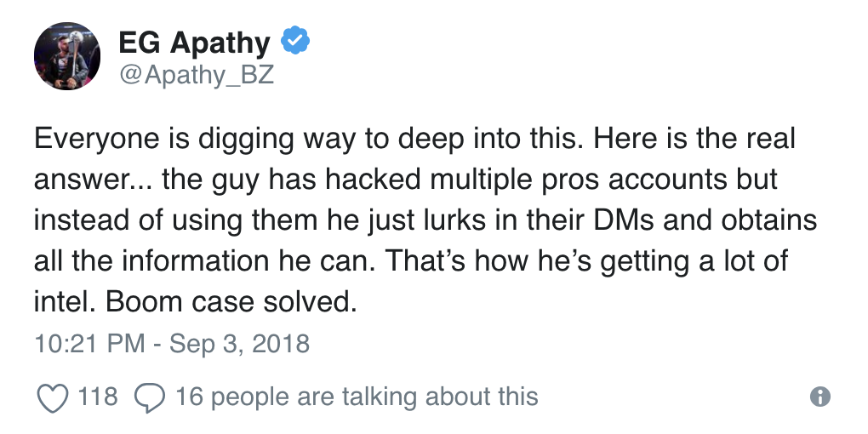Open "16 people are talking about this"
Image resolution: width=868 pixels, height=434 pixels.
[x=357, y=396]
